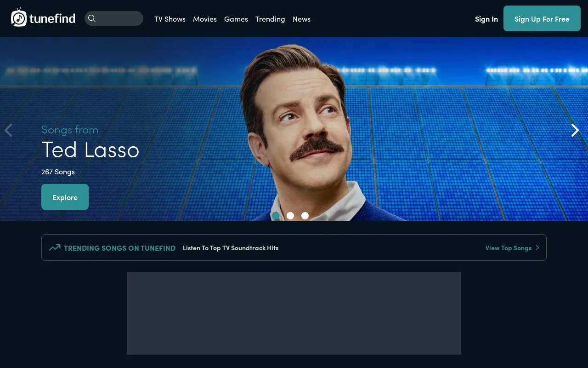Click the chevron beside View Top Songs

537,248
